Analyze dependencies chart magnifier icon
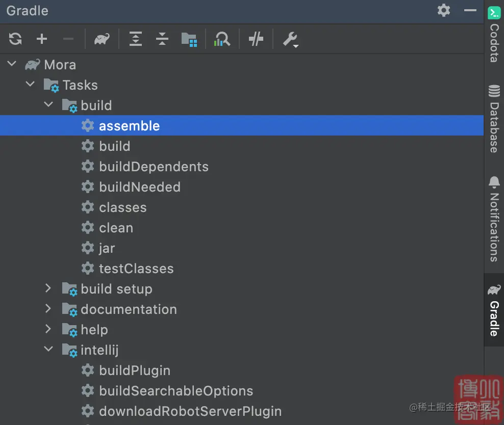 tap(222, 39)
